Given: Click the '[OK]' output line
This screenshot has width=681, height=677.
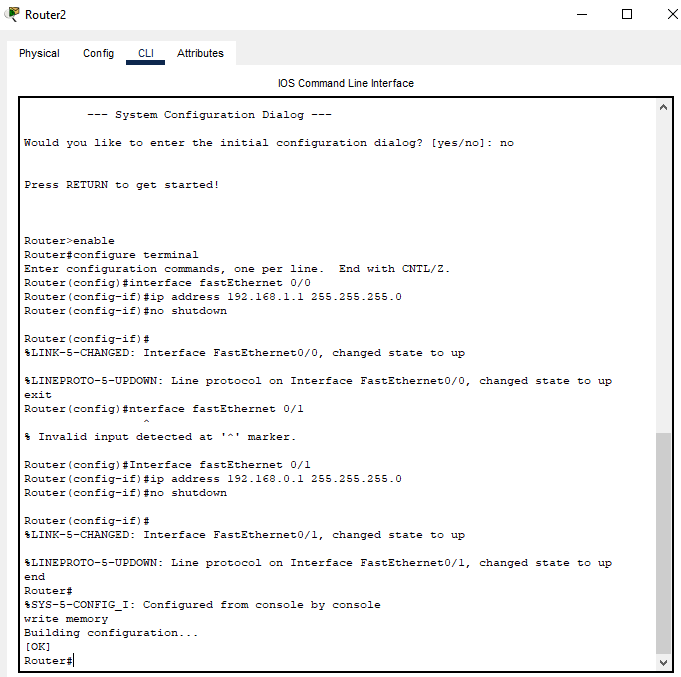Looking at the screenshot, I should 38,647.
